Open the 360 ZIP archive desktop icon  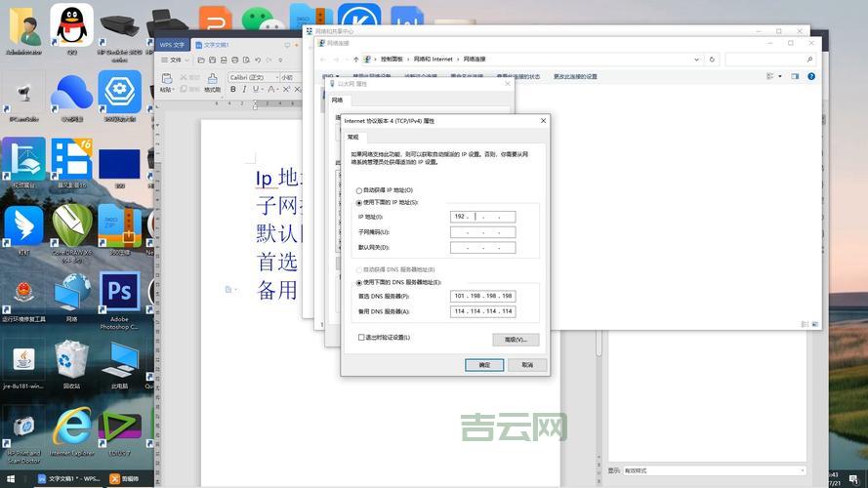(x=119, y=227)
